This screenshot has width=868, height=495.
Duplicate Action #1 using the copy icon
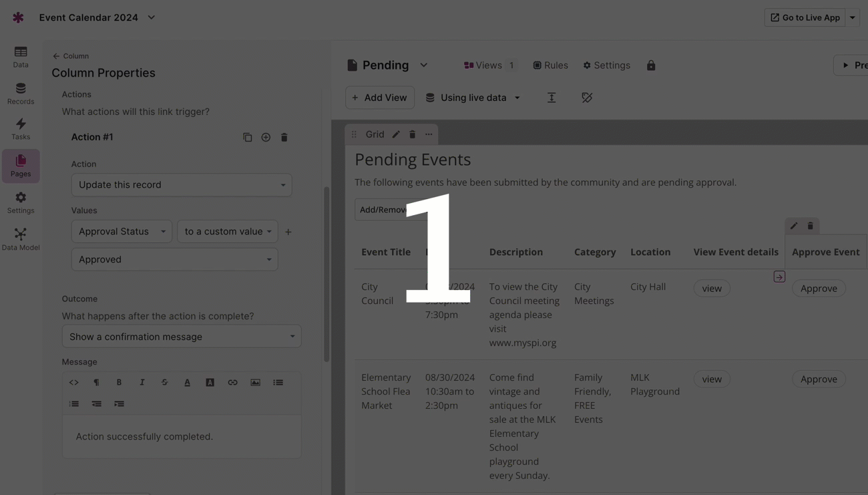point(248,137)
